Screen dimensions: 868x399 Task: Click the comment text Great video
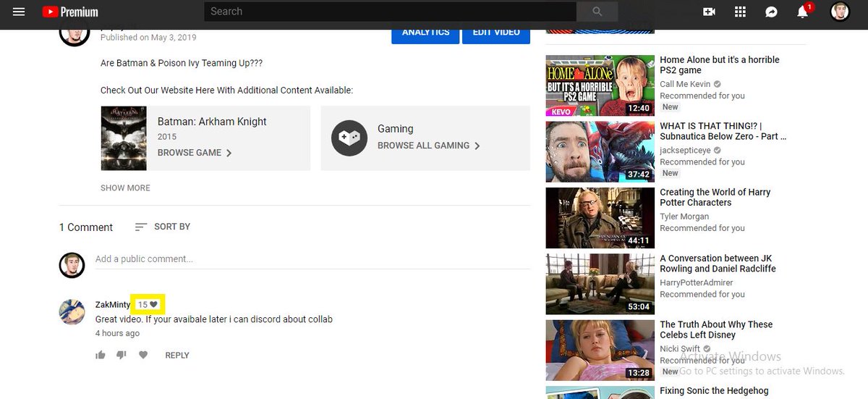pos(214,319)
